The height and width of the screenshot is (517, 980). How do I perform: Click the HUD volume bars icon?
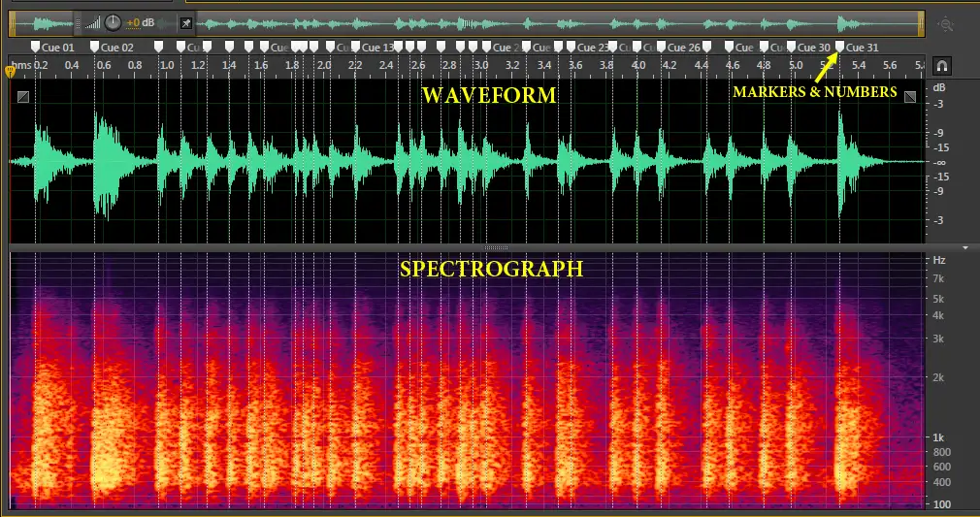click(92, 23)
